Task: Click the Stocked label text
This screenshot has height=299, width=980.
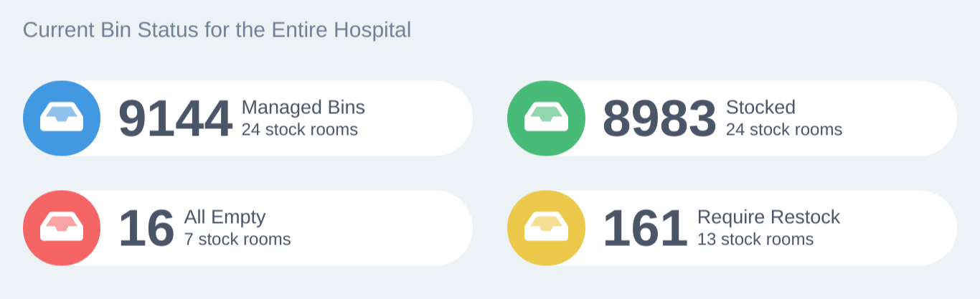Action: click(x=760, y=108)
